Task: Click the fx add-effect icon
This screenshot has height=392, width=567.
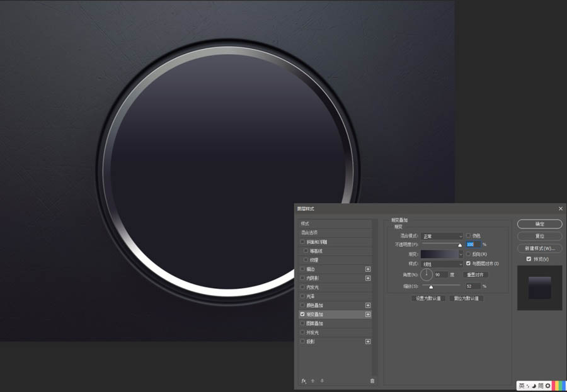Action: pos(303,381)
